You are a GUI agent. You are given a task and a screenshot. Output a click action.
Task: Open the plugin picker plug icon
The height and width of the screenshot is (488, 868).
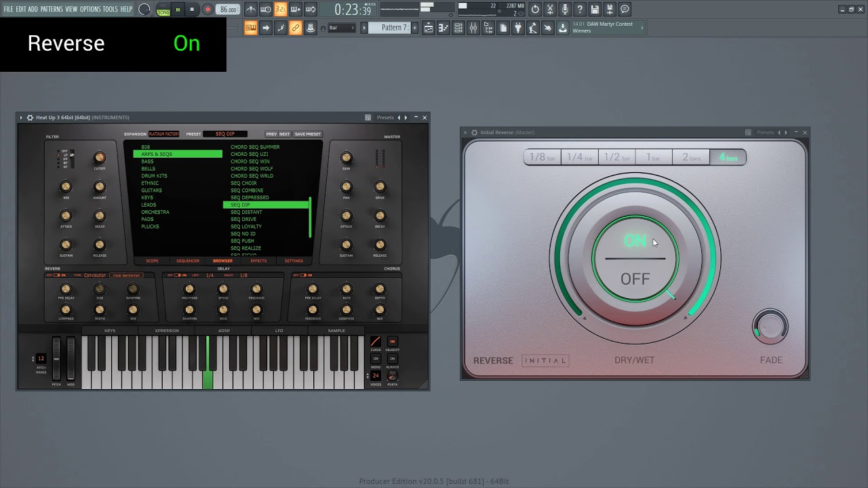click(518, 28)
